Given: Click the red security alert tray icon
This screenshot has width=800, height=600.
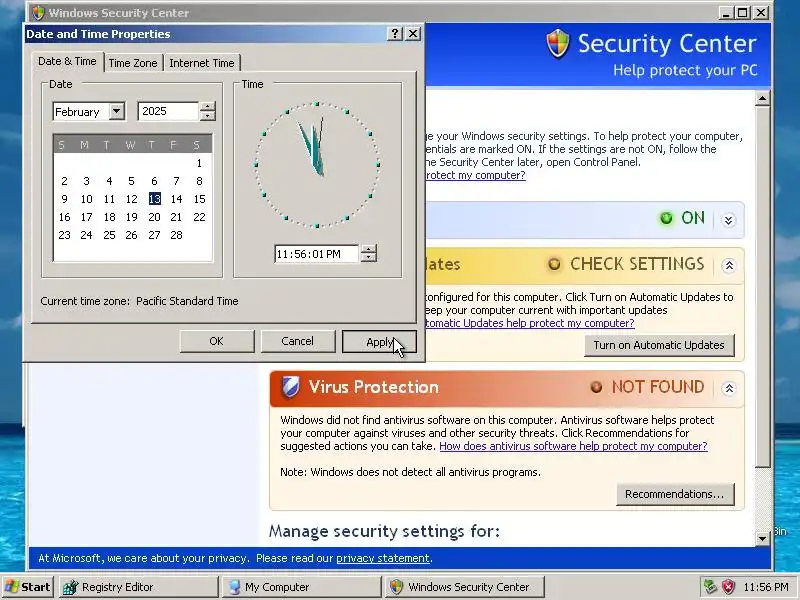Looking at the screenshot, I should (x=728, y=586).
